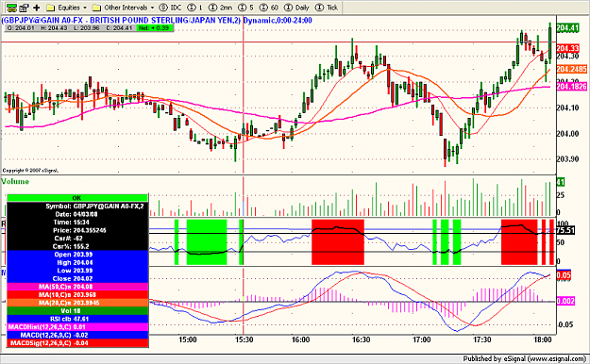Screen dimensions: 590x364
Task: Switch to the 1-minute interval
Action: click(x=194, y=8)
